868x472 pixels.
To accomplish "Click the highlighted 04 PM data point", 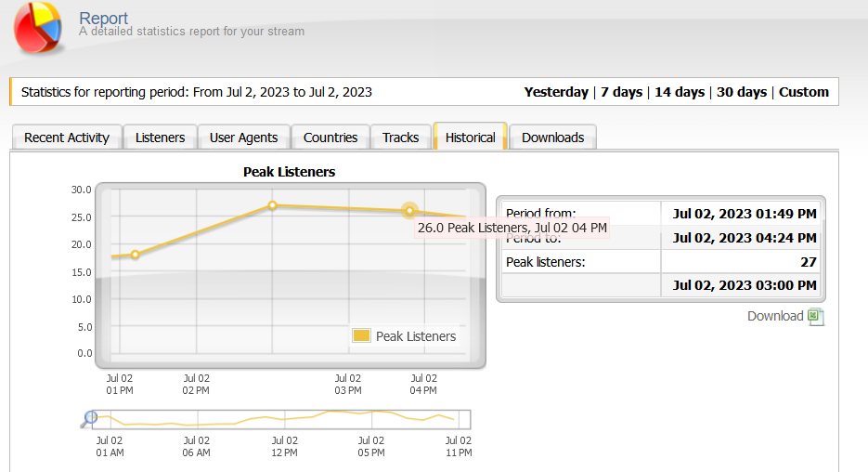I will click(409, 211).
